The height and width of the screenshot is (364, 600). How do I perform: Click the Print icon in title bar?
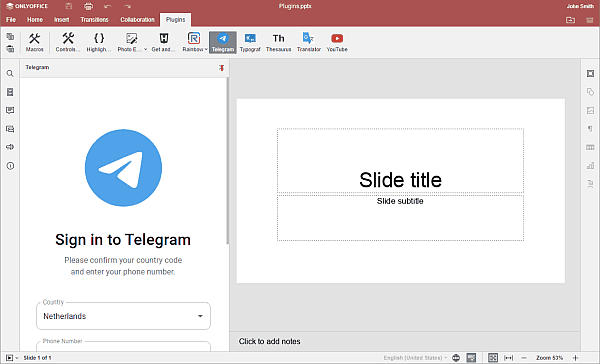(x=88, y=6)
